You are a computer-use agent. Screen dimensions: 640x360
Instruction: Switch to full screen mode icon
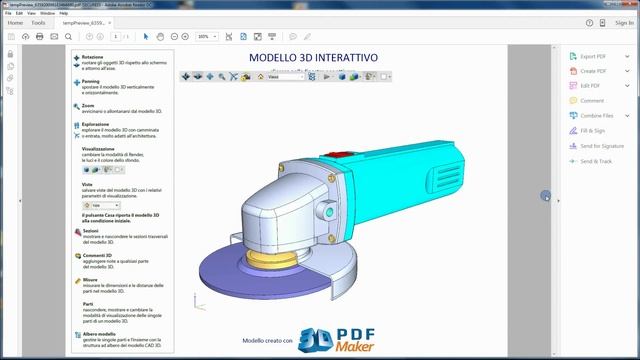pyautogui.click(x=258, y=37)
